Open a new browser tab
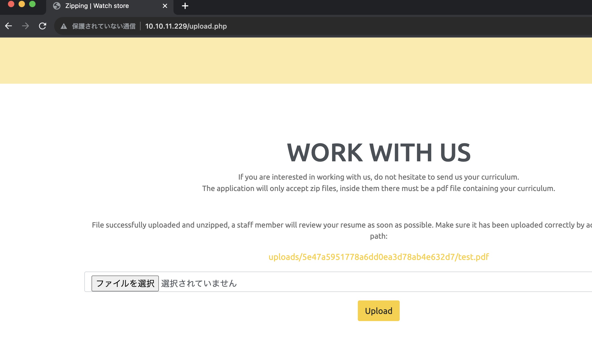 pyautogui.click(x=185, y=6)
